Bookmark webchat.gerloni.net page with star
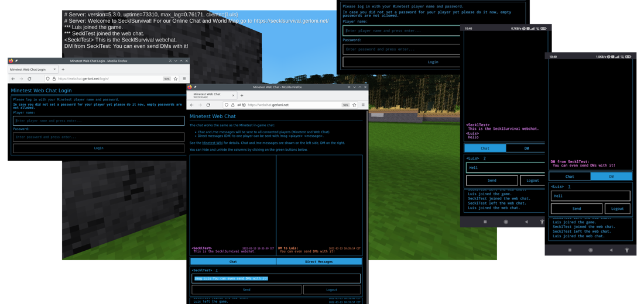644x304 pixels. (354, 105)
